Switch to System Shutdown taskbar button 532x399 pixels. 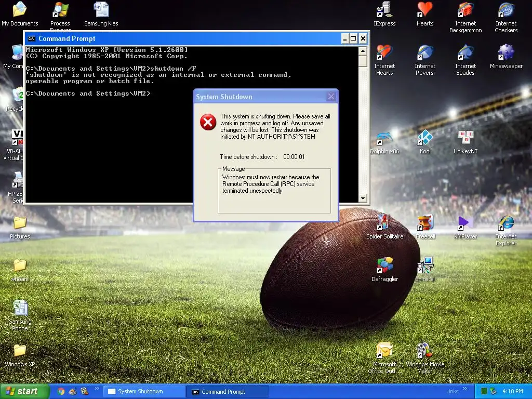pos(144,392)
